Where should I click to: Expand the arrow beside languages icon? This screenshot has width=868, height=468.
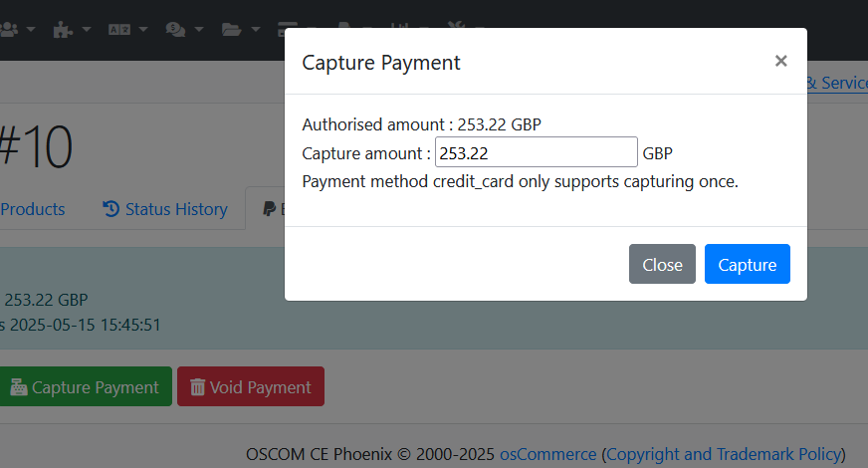[143, 29]
